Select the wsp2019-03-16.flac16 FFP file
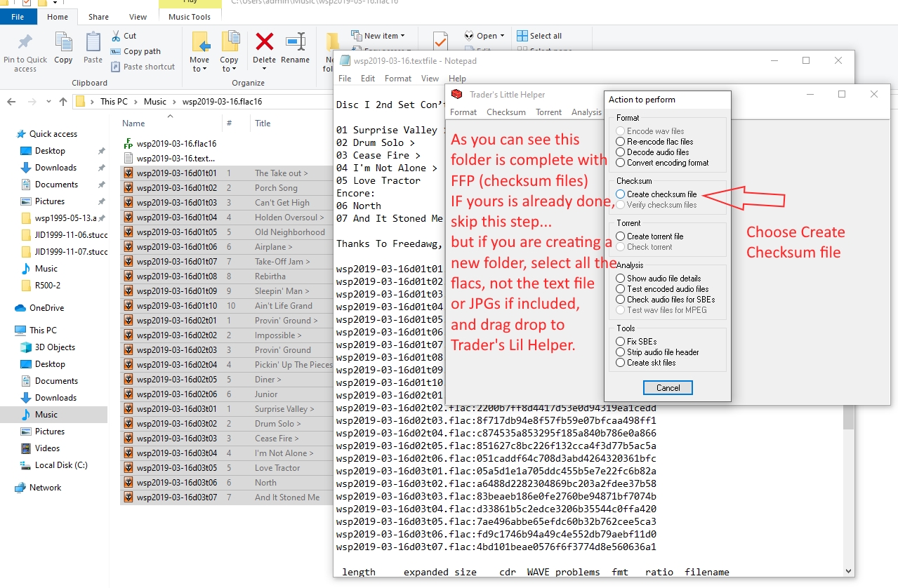This screenshot has height=588, width=898. click(x=170, y=144)
